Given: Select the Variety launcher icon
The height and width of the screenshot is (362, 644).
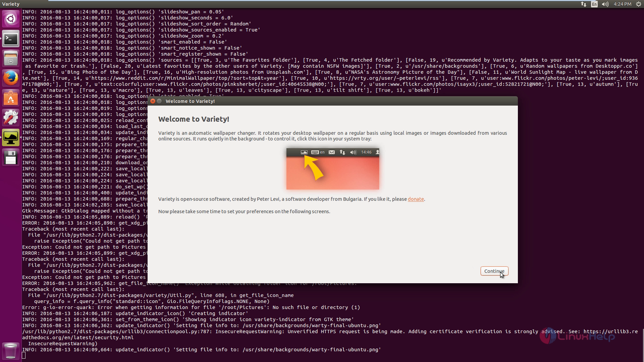Looking at the screenshot, I should click(x=11, y=137).
